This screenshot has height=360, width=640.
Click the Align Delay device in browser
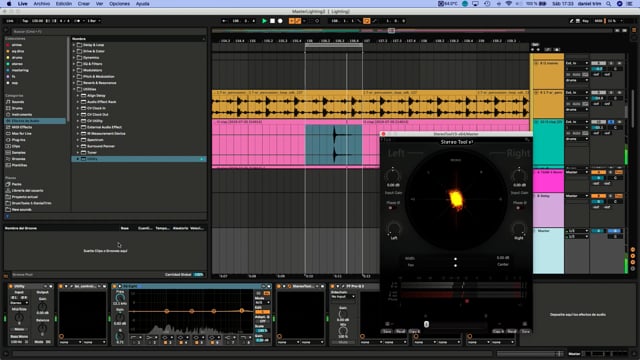pyautogui.click(x=93, y=96)
